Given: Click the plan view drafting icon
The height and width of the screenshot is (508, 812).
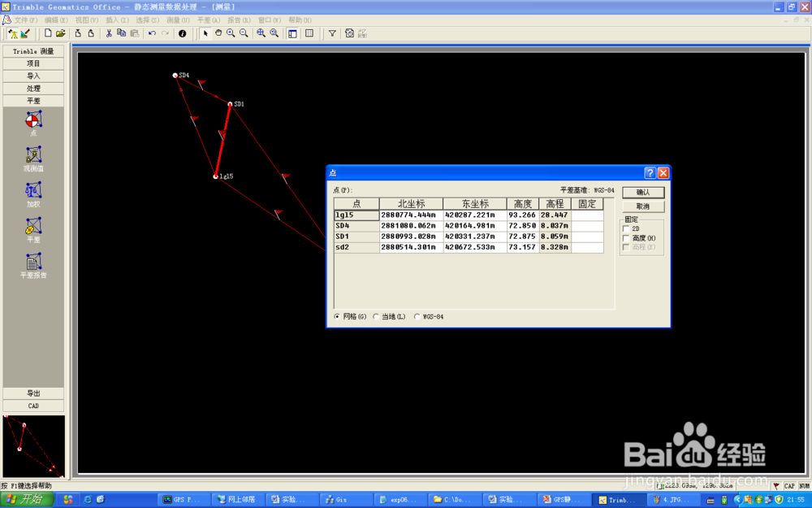Looking at the screenshot, I should click(25, 33).
